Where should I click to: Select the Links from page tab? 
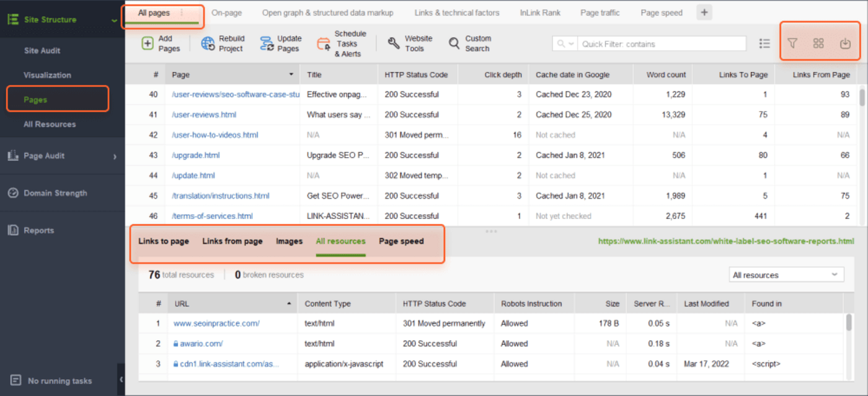point(232,241)
